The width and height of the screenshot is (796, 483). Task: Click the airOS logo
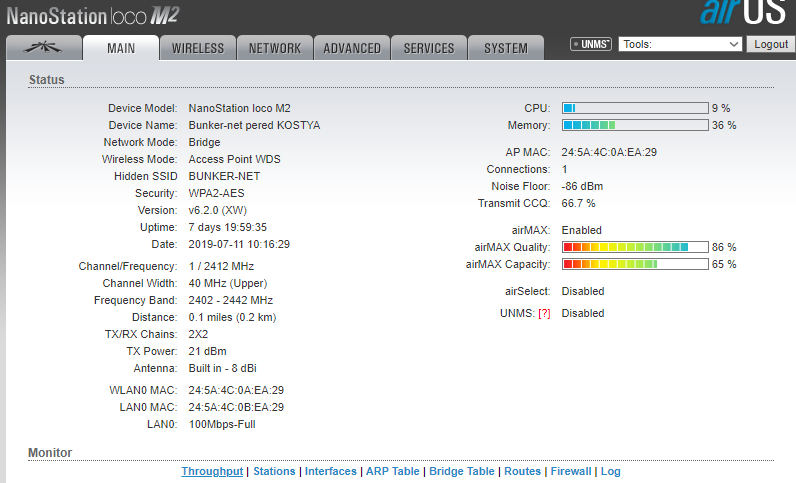click(745, 13)
